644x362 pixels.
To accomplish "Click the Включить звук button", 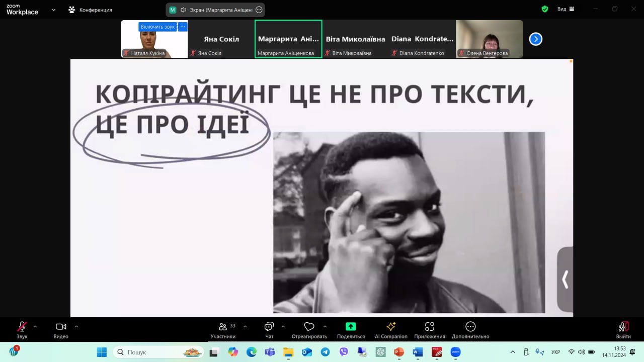I will (x=157, y=27).
